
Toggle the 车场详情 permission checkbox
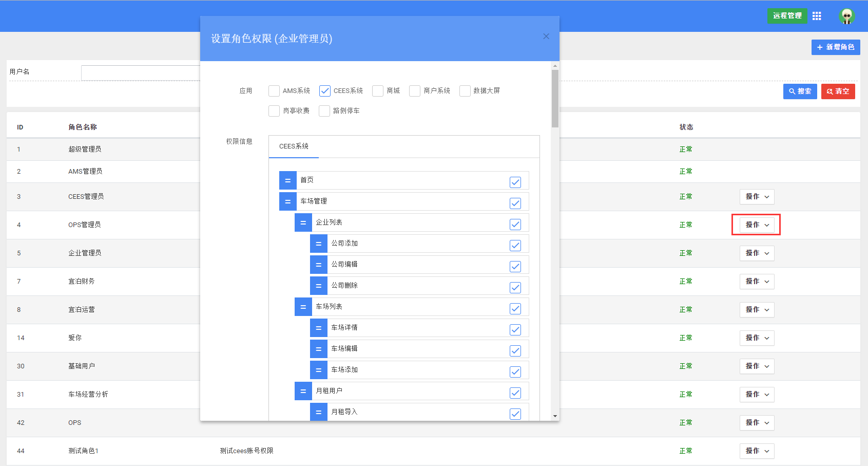pyautogui.click(x=515, y=330)
